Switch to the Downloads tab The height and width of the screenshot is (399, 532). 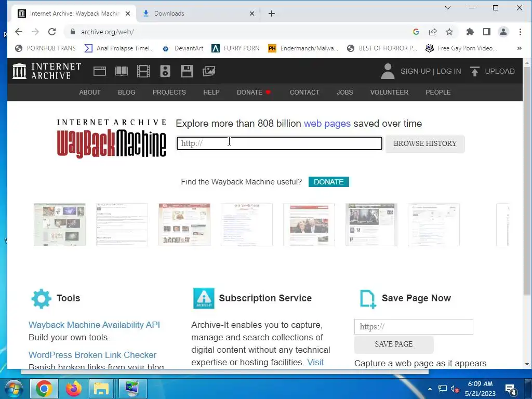(198, 14)
